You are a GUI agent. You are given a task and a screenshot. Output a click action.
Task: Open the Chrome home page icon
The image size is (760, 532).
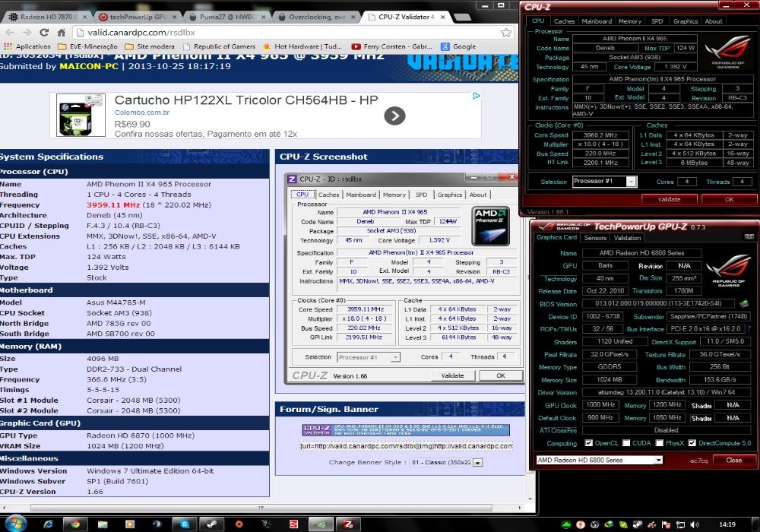click(61, 33)
